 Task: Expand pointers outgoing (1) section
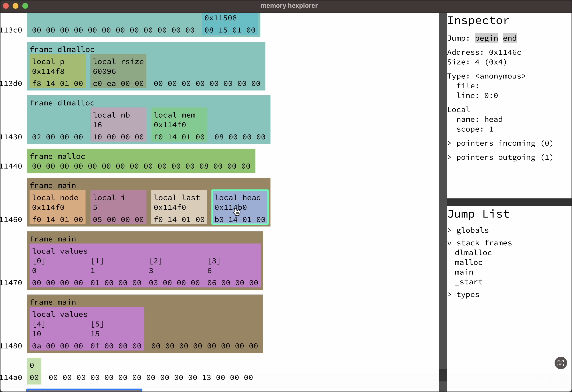click(500, 157)
